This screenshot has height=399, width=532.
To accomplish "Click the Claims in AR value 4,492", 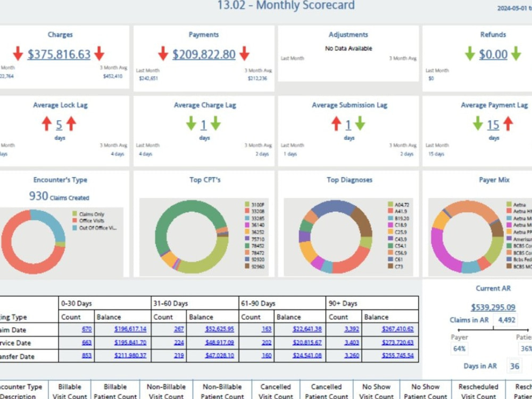I will (506, 320).
